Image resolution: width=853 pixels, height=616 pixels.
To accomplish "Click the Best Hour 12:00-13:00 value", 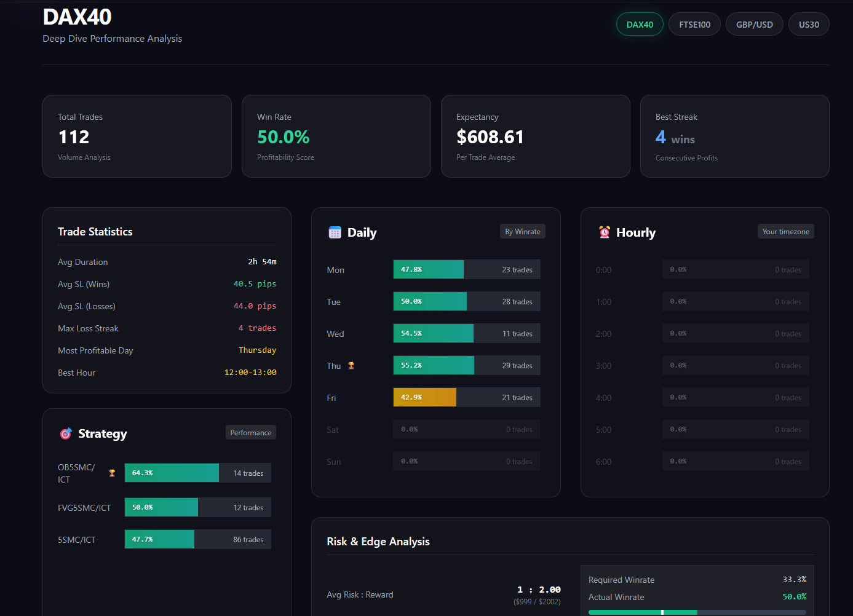I will tap(250, 372).
